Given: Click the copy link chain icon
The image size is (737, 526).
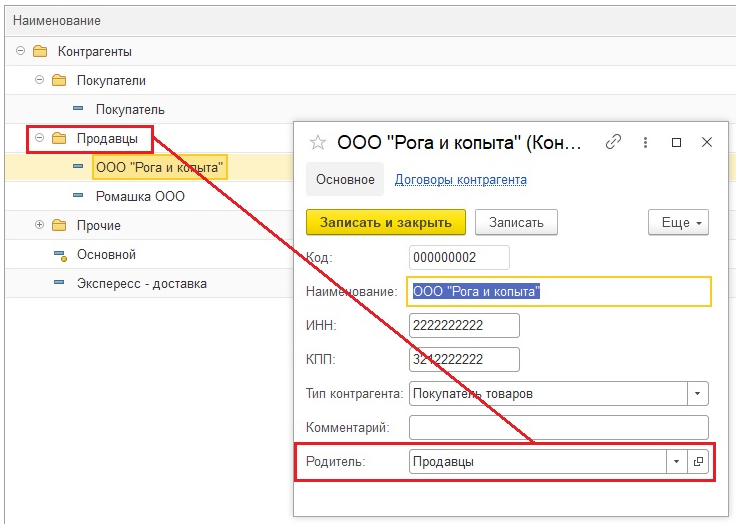Looking at the screenshot, I should click(614, 142).
